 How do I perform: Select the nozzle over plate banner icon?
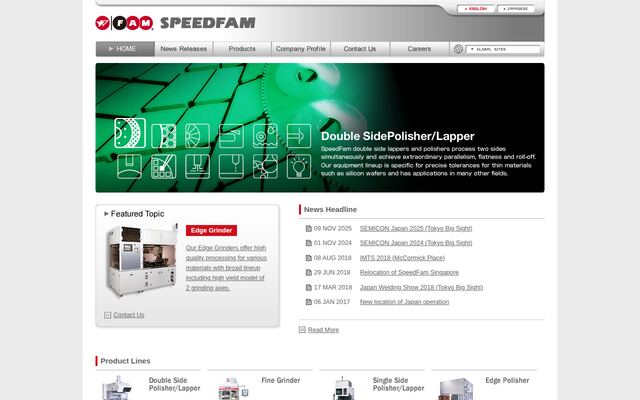197,166
